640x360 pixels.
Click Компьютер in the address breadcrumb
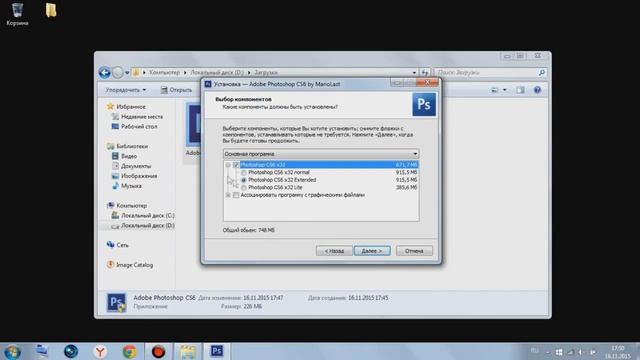(164, 72)
